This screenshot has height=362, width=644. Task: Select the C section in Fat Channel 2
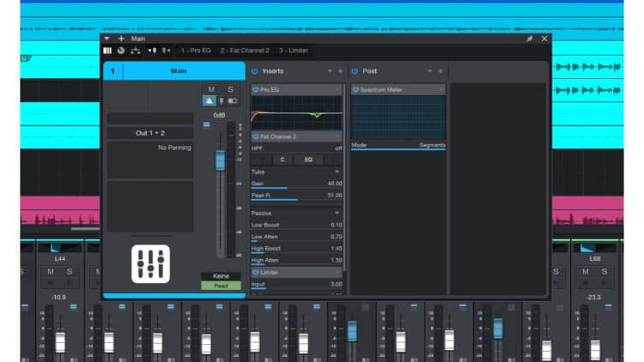(x=283, y=160)
